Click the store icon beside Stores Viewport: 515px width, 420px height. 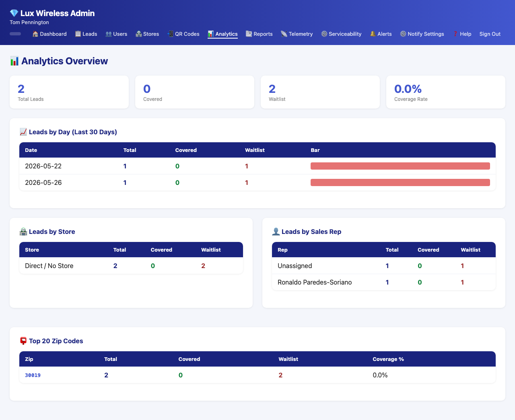(139, 34)
